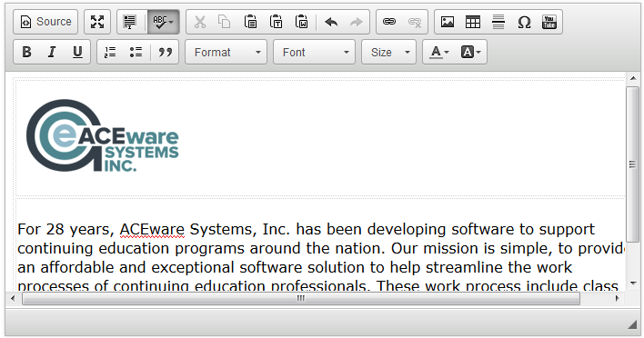The height and width of the screenshot is (338, 644).
Task: Open the text color picker
Action: click(439, 52)
